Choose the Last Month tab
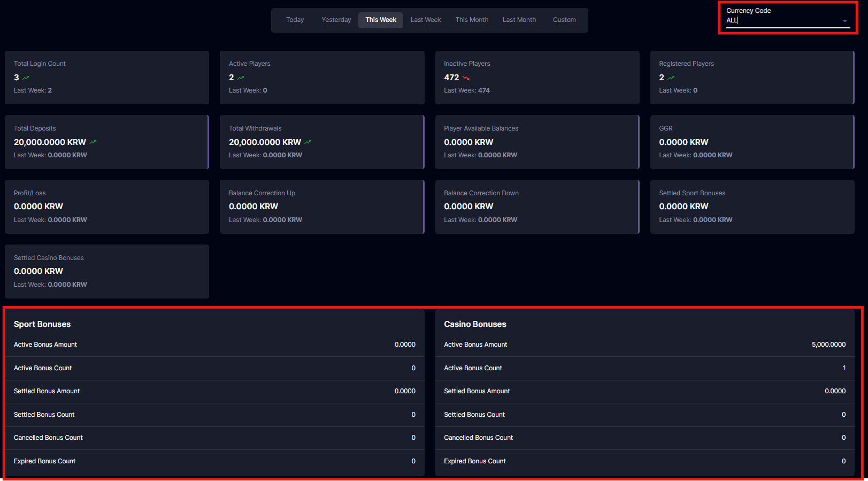Image resolution: width=868 pixels, height=481 pixels. [x=519, y=20]
